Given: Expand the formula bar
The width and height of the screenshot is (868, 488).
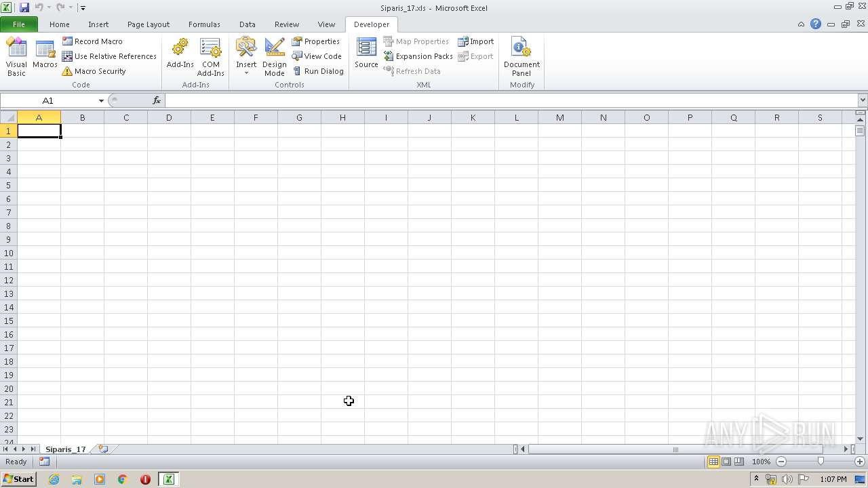Looking at the screenshot, I should [x=863, y=100].
